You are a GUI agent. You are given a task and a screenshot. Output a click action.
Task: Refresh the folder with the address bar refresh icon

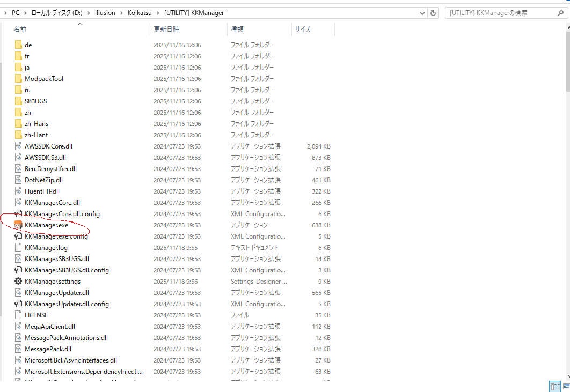pyautogui.click(x=433, y=13)
